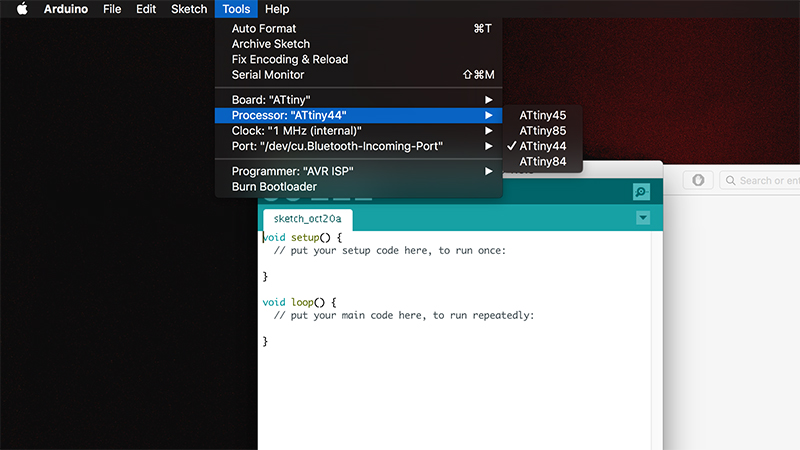Select the checked ATtiny44 processor

point(542,146)
